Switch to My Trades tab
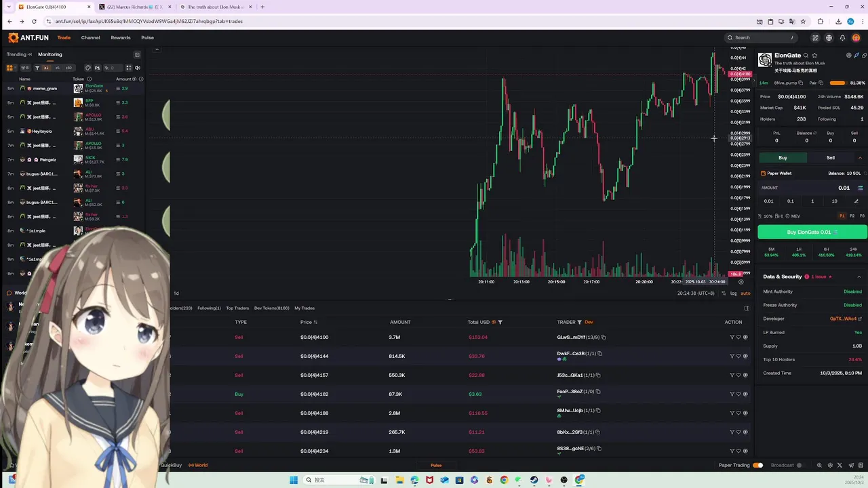Screen dimensions: 868x488 [304, 308]
